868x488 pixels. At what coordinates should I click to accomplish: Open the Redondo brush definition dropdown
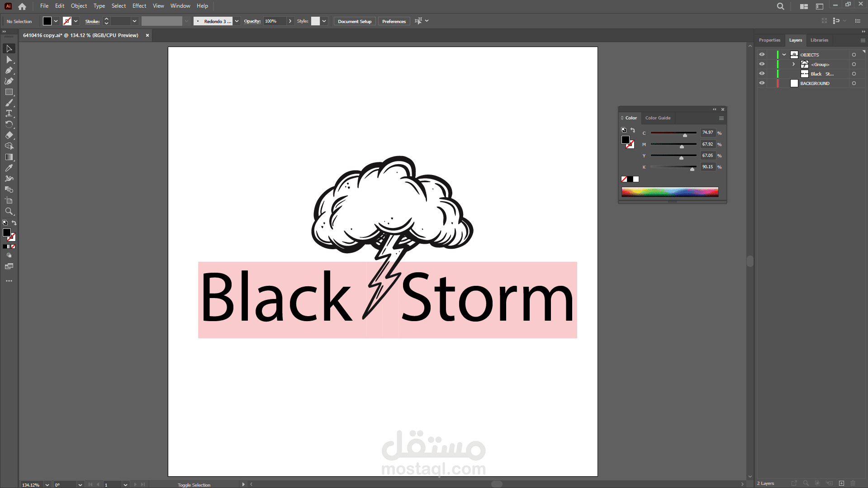237,21
